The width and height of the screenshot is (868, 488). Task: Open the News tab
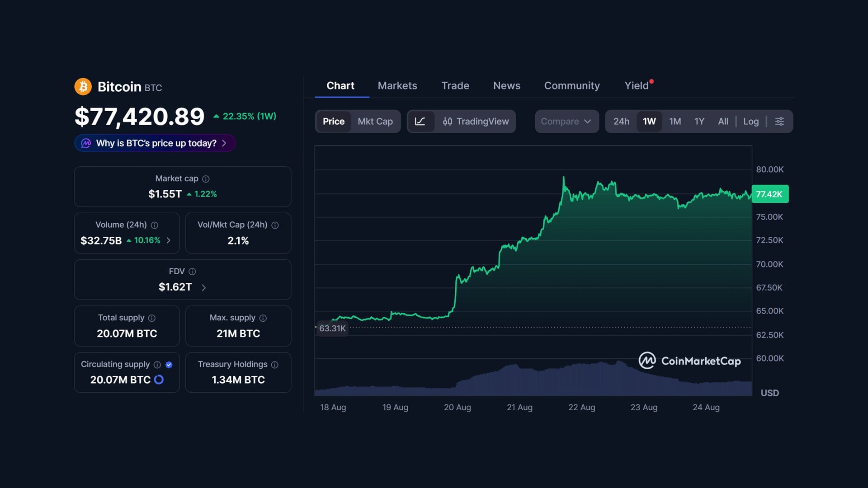click(x=506, y=86)
